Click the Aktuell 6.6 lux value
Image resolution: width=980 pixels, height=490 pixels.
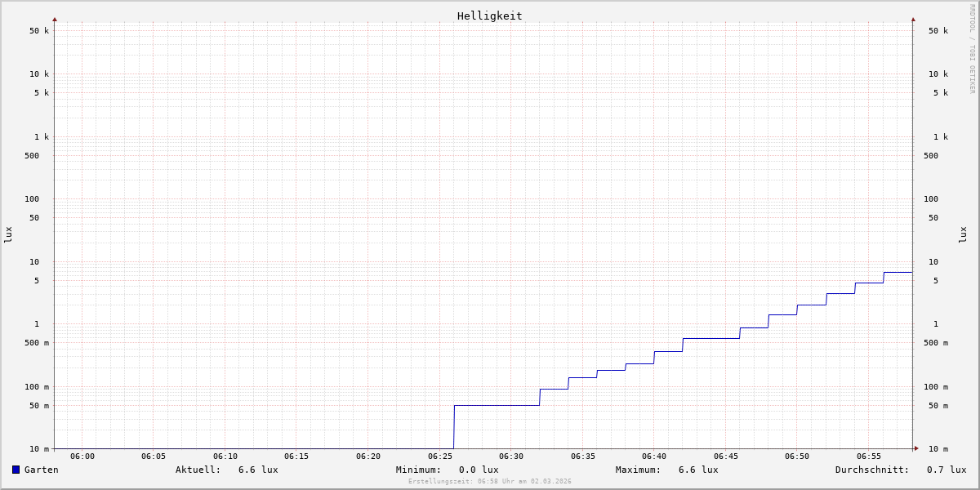257,470
